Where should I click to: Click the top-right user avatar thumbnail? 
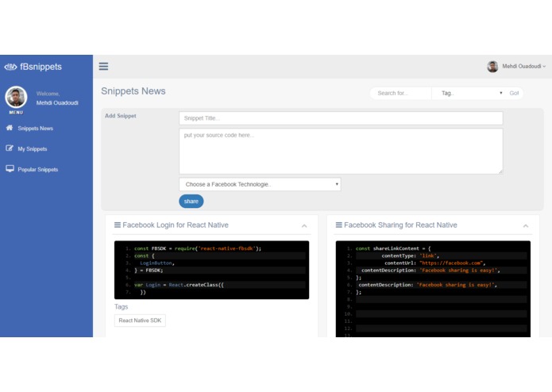pos(492,67)
